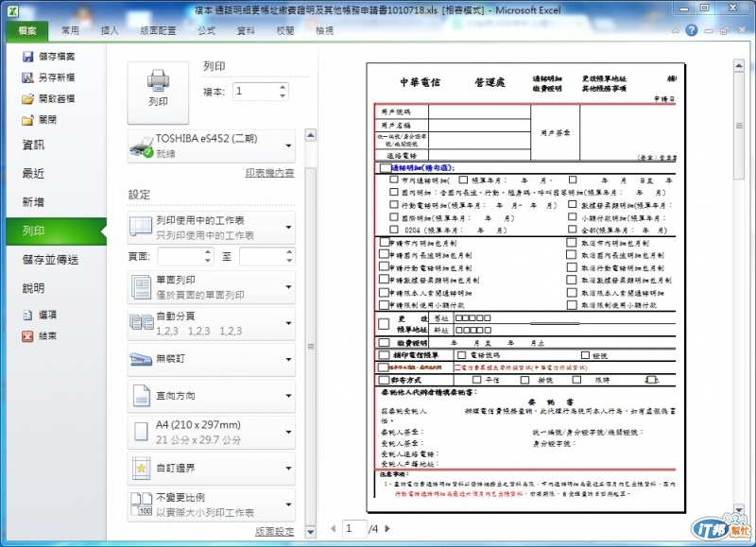
Task: Switch to the Insert (插入) ribbon tab
Action: click(110, 31)
